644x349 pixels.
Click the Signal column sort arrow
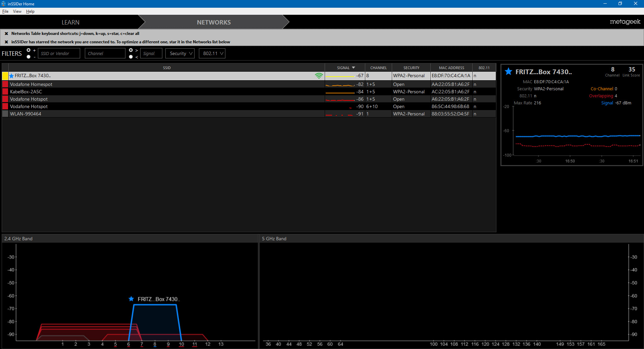pyautogui.click(x=354, y=68)
